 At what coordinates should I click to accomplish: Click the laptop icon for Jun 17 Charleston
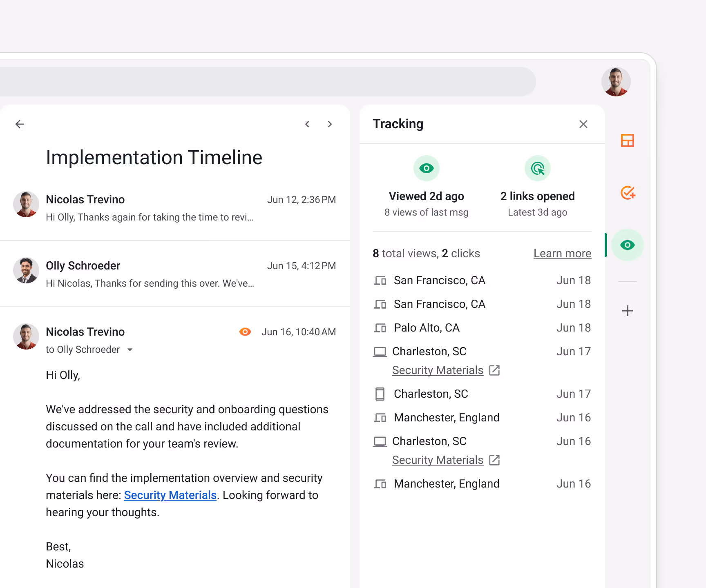[x=380, y=352]
